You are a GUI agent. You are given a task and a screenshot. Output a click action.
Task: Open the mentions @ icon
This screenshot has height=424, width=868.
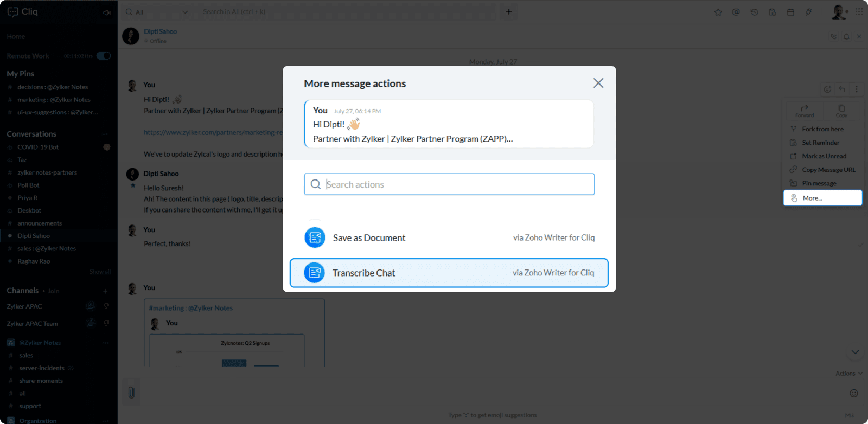pyautogui.click(x=736, y=12)
